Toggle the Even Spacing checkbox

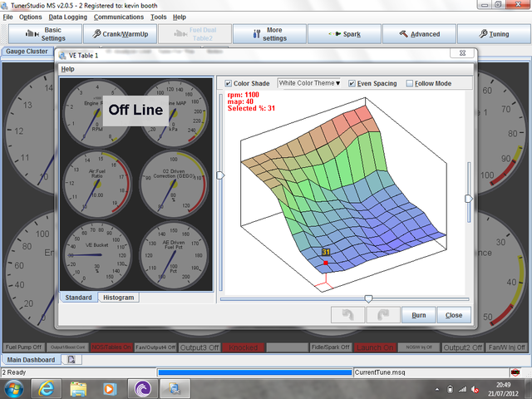[351, 83]
